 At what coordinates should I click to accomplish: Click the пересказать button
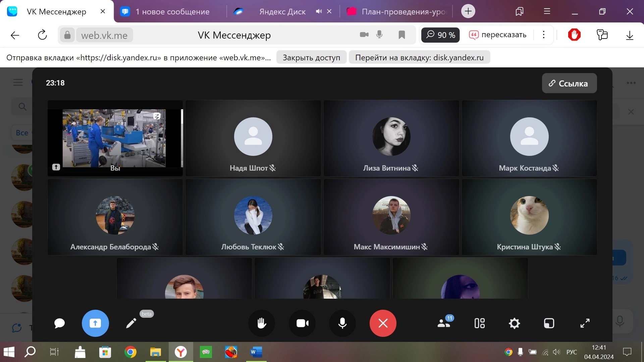pos(498,35)
